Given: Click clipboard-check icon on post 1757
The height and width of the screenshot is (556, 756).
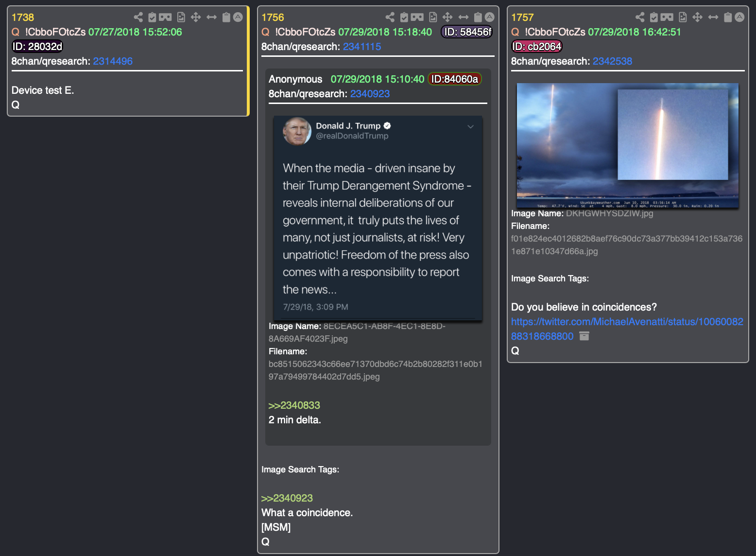Looking at the screenshot, I should click(x=653, y=17).
